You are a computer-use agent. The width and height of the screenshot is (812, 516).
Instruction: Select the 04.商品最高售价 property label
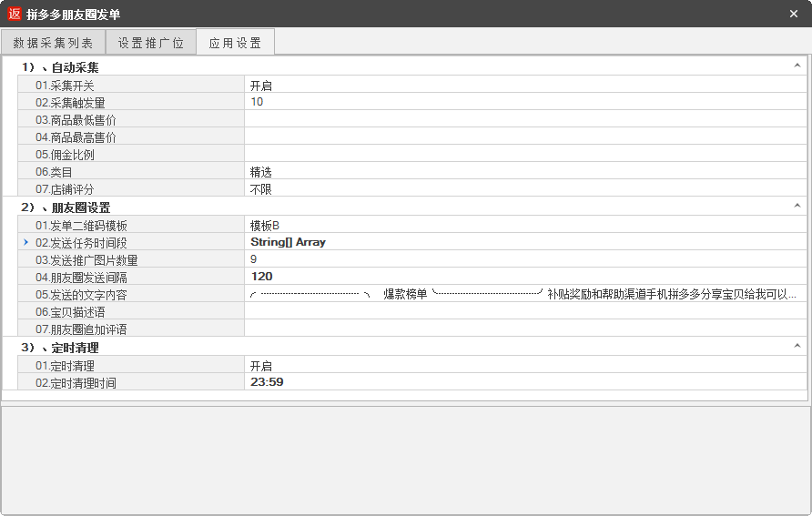[x=76, y=137]
